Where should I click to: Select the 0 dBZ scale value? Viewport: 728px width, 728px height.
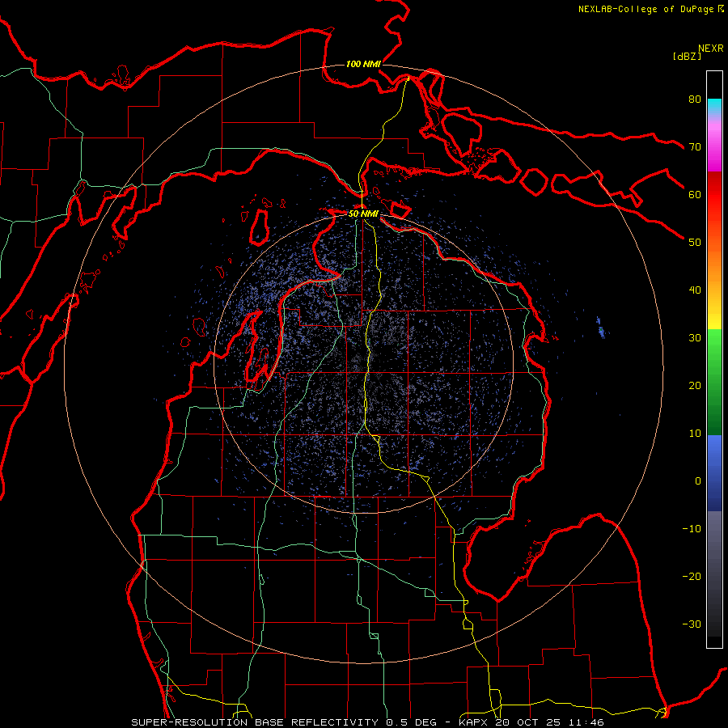[x=698, y=481]
